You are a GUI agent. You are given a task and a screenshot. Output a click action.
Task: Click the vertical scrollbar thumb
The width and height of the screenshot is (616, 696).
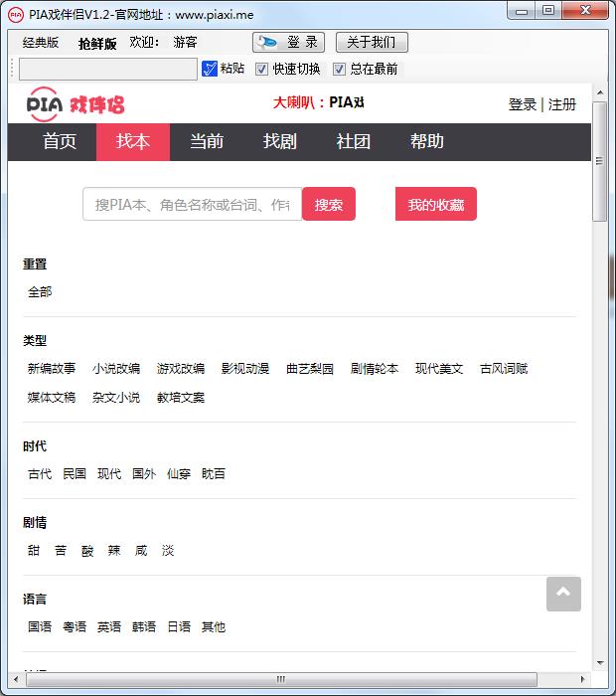[600, 161]
